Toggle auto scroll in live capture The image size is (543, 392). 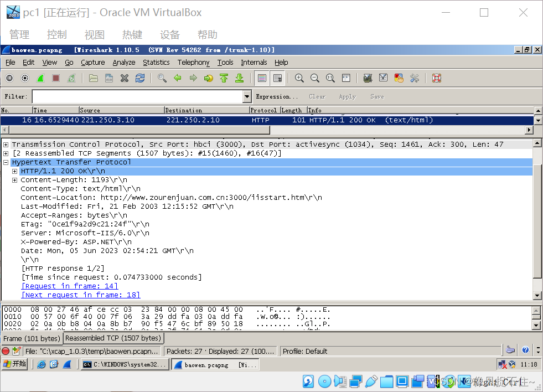277,78
